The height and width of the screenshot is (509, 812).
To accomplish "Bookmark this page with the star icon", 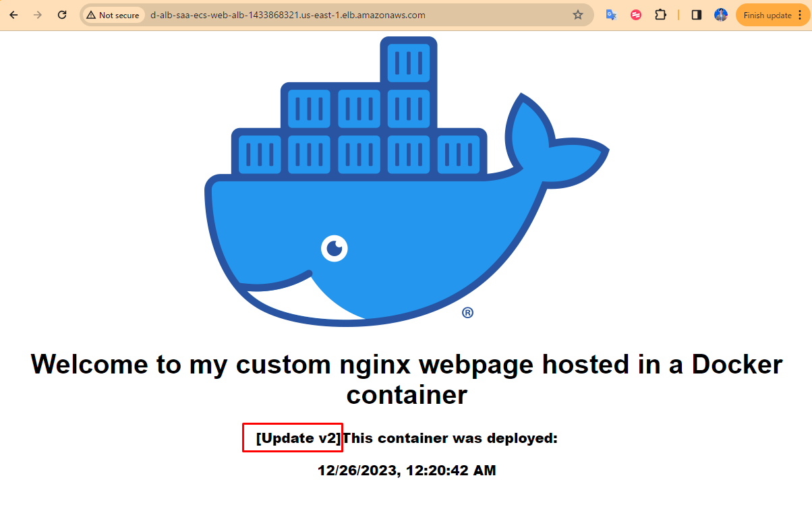I will [578, 15].
